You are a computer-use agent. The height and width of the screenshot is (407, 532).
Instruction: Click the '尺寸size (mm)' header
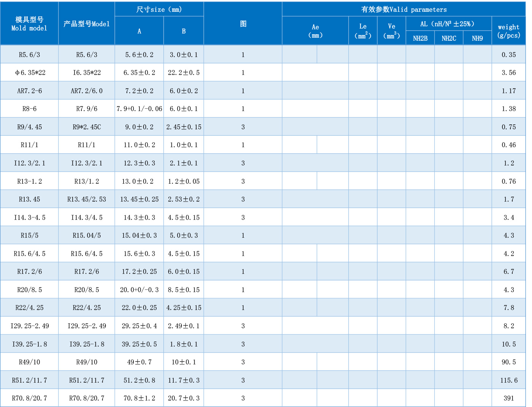click(159, 9)
